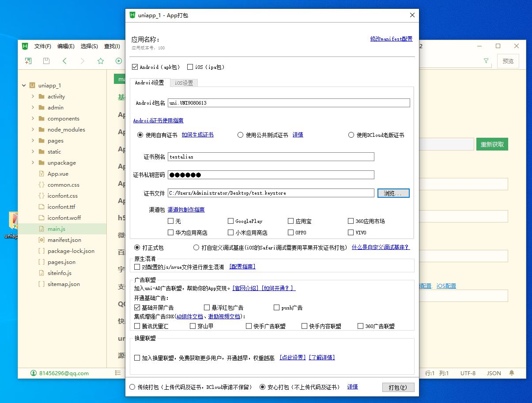Select manifest.json in the file tree

pos(64,240)
